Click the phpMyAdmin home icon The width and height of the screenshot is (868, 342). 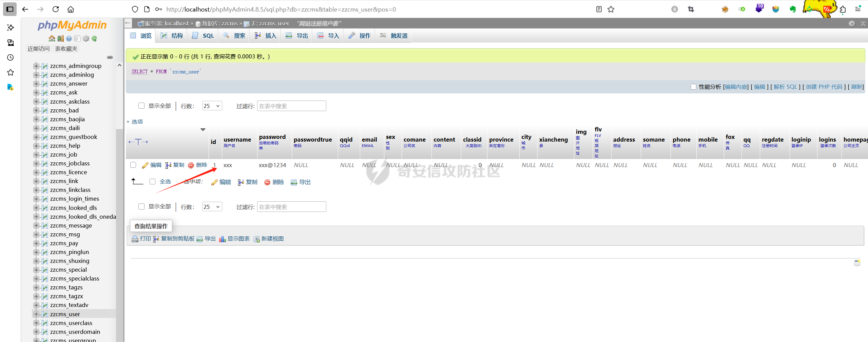pos(52,38)
